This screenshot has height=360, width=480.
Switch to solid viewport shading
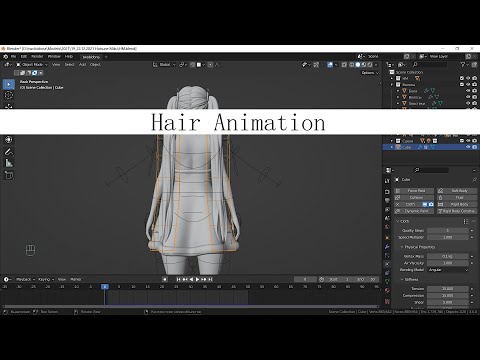tap(358, 65)
